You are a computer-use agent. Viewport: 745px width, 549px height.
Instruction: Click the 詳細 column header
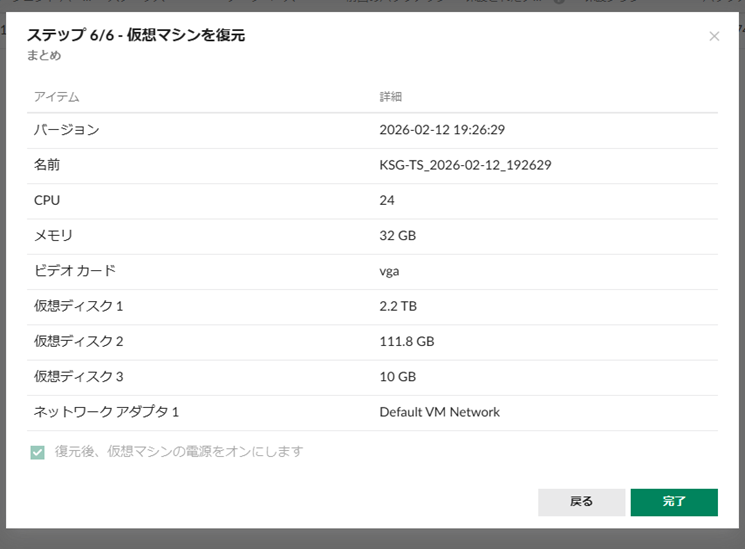pyautogui.click(x=391, y=97)
